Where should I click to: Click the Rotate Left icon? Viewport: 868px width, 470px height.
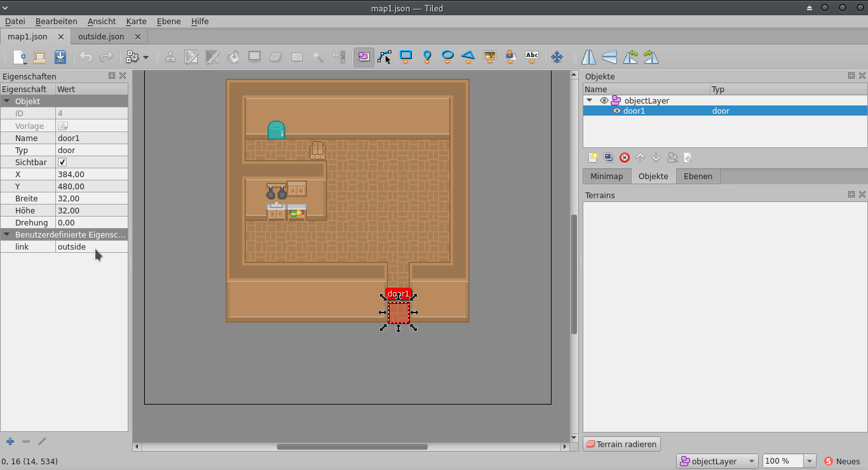630,57
